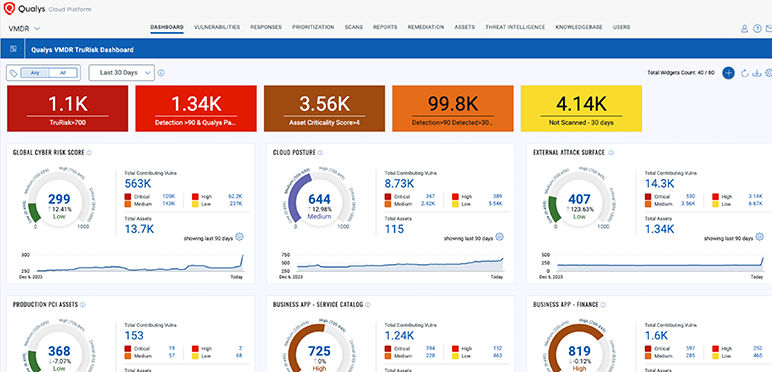Screen dimensions: 772x372
Task: Click Cloud Posture widget settings gear
Action: pos(499,237)
